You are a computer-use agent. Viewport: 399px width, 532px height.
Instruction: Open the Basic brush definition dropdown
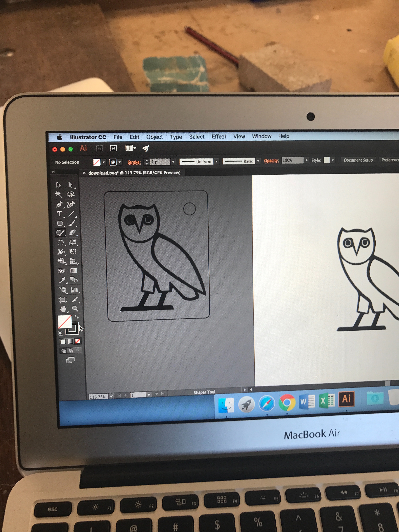(258, 161)
